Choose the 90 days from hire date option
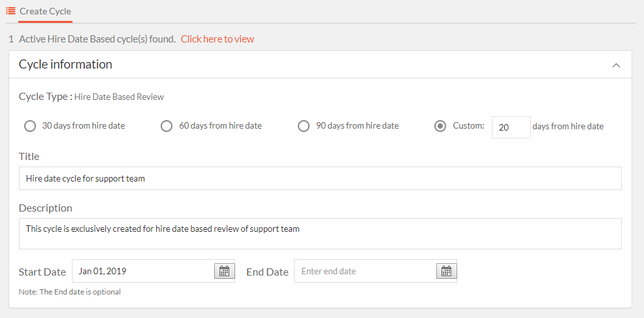The width and height of the screenshot is (644, 318). click(x=304, y=126)
